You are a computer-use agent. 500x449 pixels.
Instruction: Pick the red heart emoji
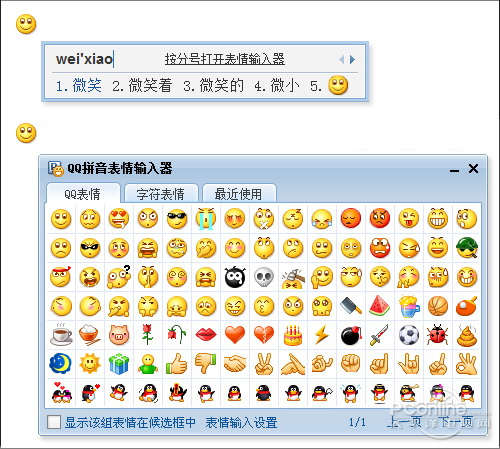pyautogui.click(x=235, y=335)
